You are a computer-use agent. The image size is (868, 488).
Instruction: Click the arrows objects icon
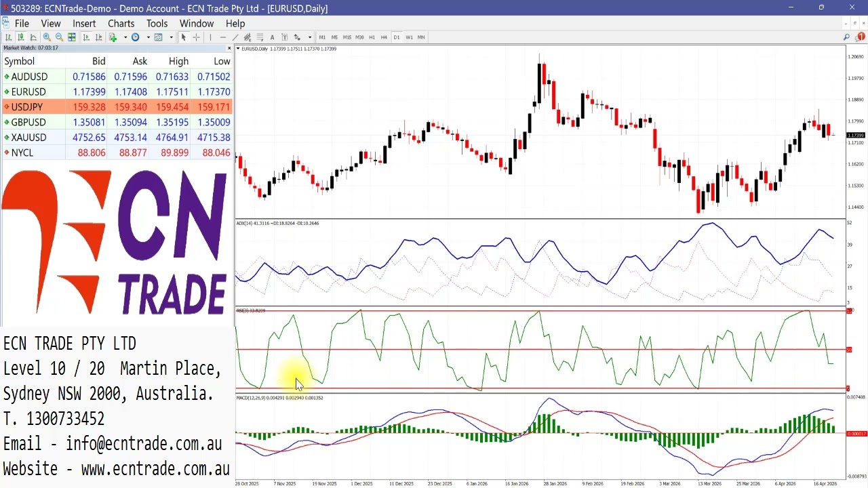pyautogui.click(x=297, y=37)
